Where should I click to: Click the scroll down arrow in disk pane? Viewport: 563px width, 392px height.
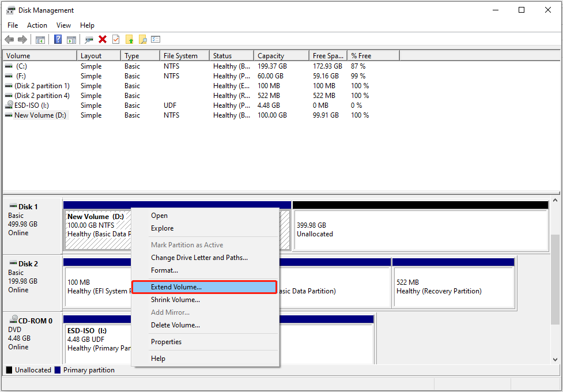(555, 359)
